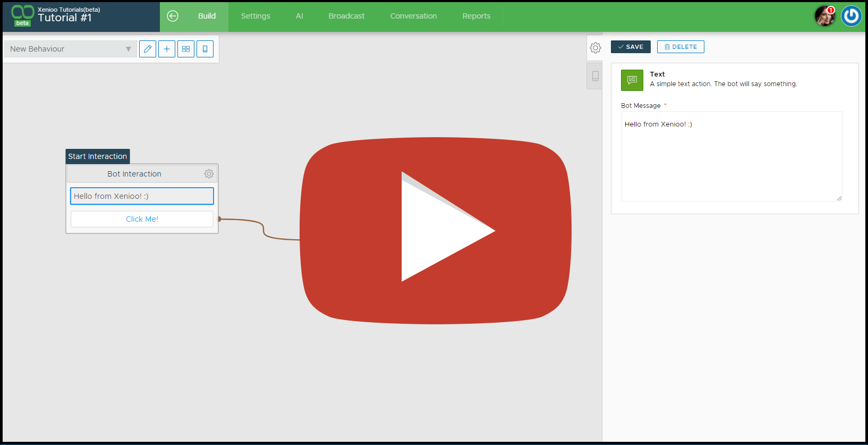Viewport: 868px width, 445px height.
Task: Open Bot Interaction gear settings
Action: (x=209, y=174)
